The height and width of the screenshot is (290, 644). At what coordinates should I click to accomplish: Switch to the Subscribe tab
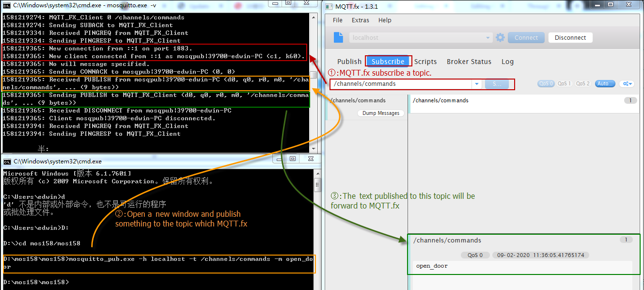[x=388, y=62]
